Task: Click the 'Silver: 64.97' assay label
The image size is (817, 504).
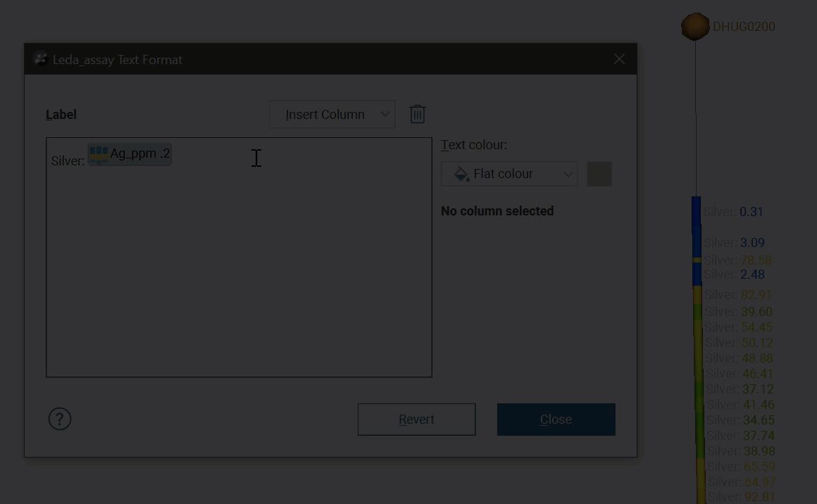Action: [x=742, y=481]
